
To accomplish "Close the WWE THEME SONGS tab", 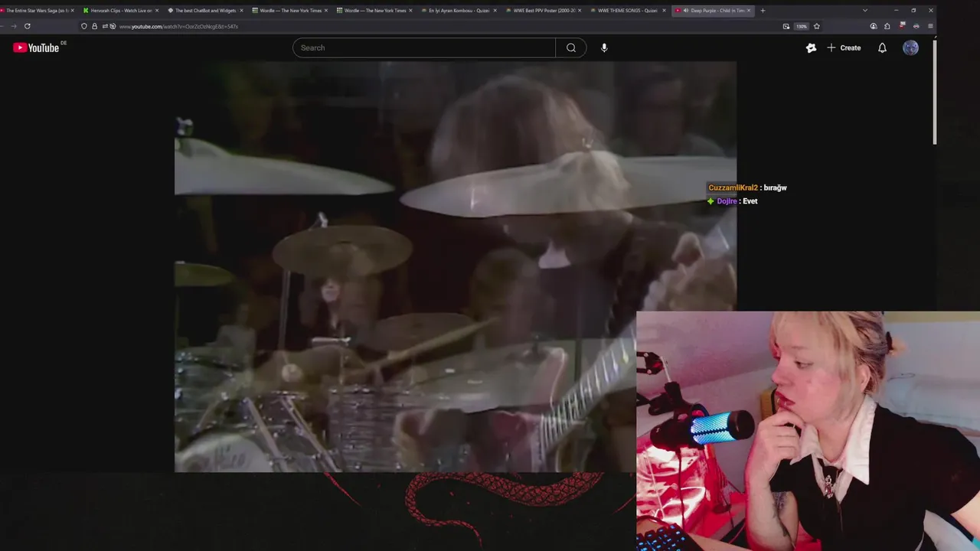I will (664, 11).
